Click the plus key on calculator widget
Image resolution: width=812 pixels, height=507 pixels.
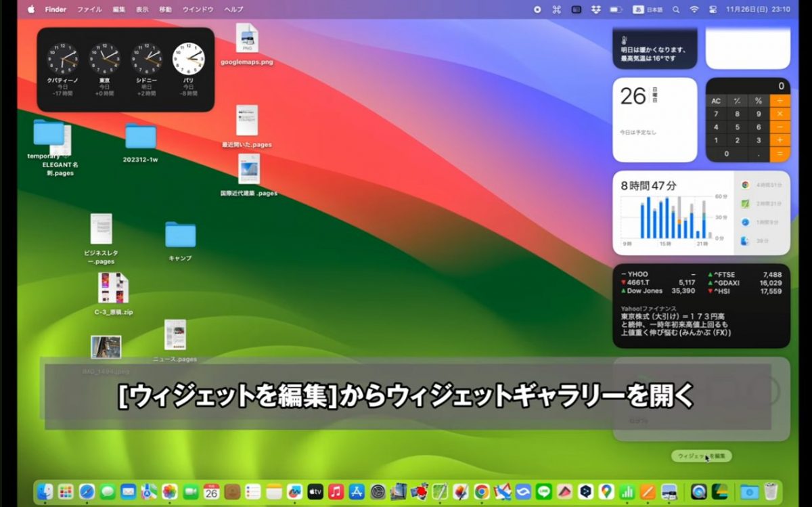tap(780, 140)
